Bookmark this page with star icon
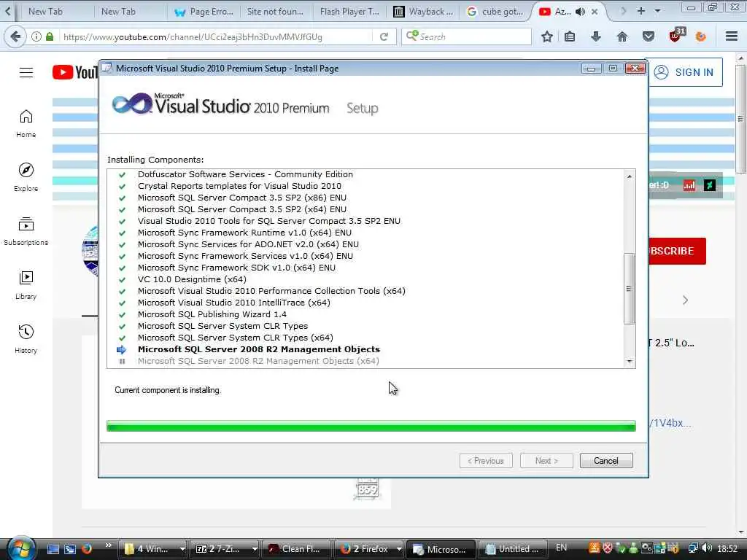The image size is (747, 560). click(547, 36)
